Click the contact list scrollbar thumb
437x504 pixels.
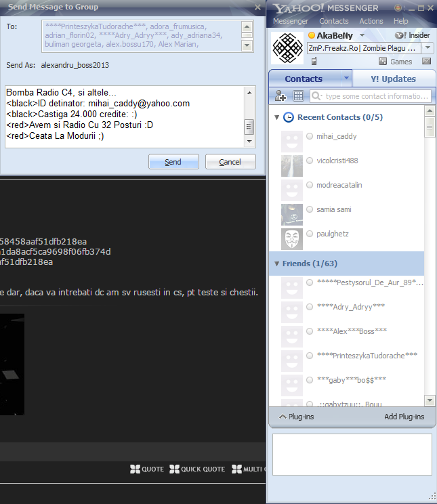pyautogui.click(x=430, y=127)
